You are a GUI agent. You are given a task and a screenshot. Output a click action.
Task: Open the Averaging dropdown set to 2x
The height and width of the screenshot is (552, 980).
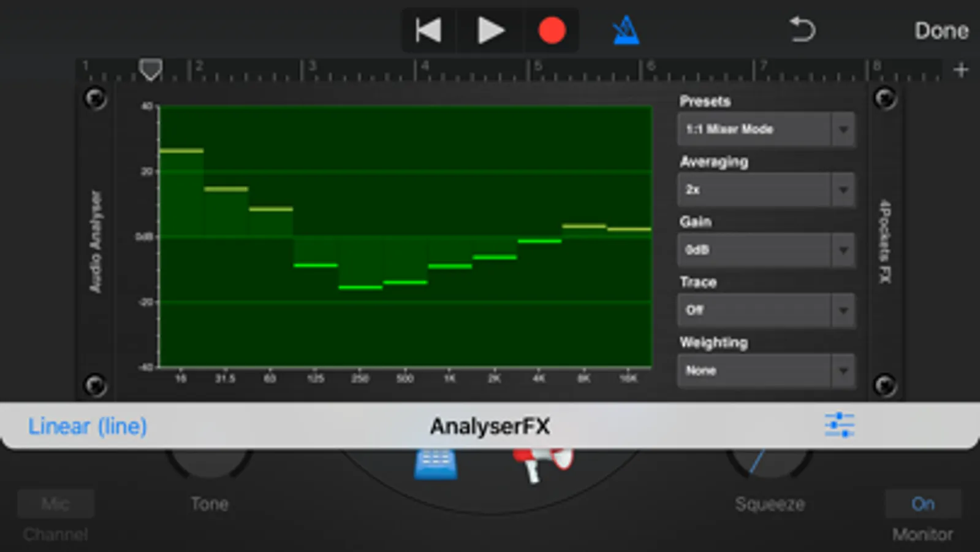(766, 190)
